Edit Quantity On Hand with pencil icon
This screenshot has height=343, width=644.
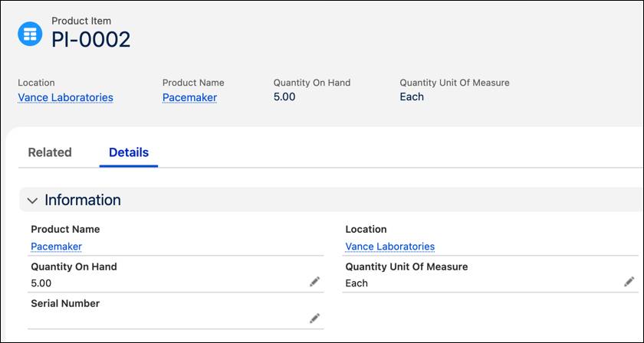pyautogui.click(x=314, y=282)
